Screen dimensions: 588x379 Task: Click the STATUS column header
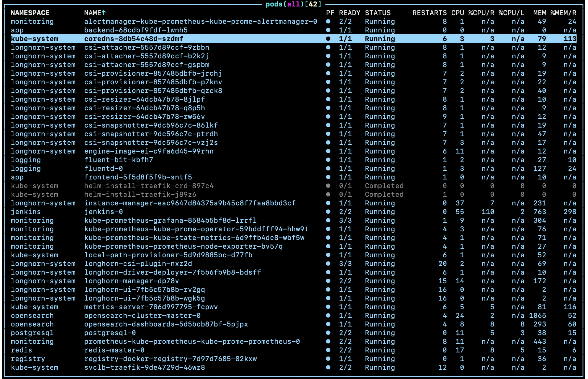[378, 13]
